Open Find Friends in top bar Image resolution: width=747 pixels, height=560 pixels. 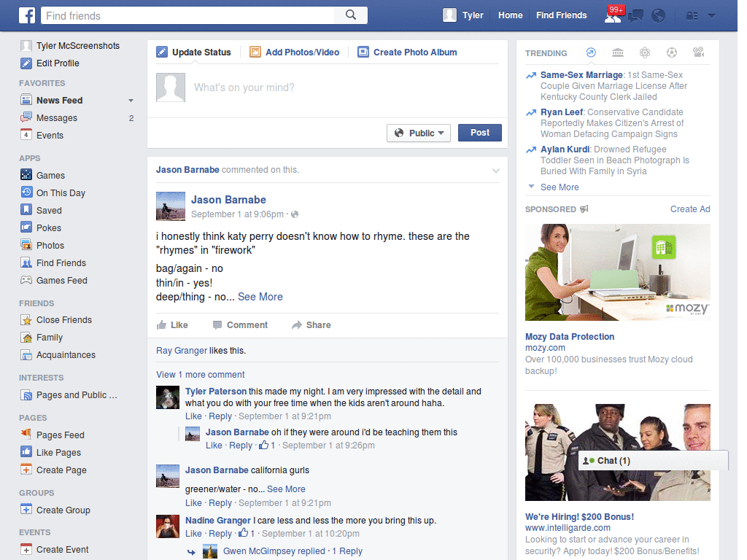(561, 15)
